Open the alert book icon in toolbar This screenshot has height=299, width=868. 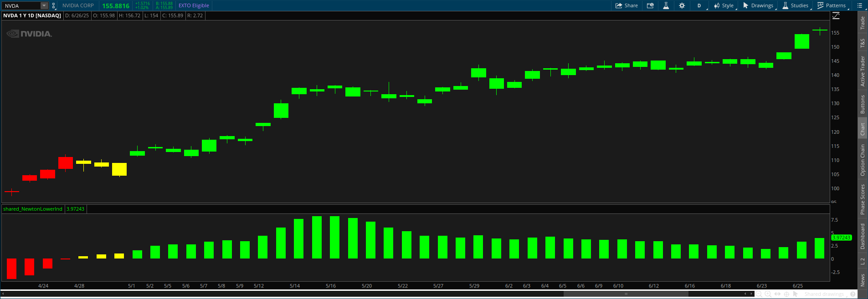[650, 5]
